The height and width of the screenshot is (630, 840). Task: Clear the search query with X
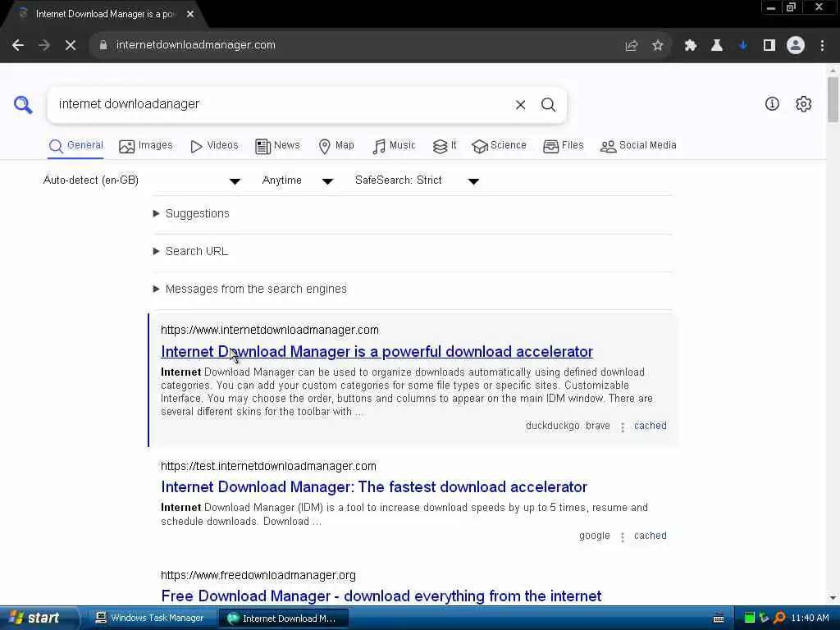(x=520, y=104)
